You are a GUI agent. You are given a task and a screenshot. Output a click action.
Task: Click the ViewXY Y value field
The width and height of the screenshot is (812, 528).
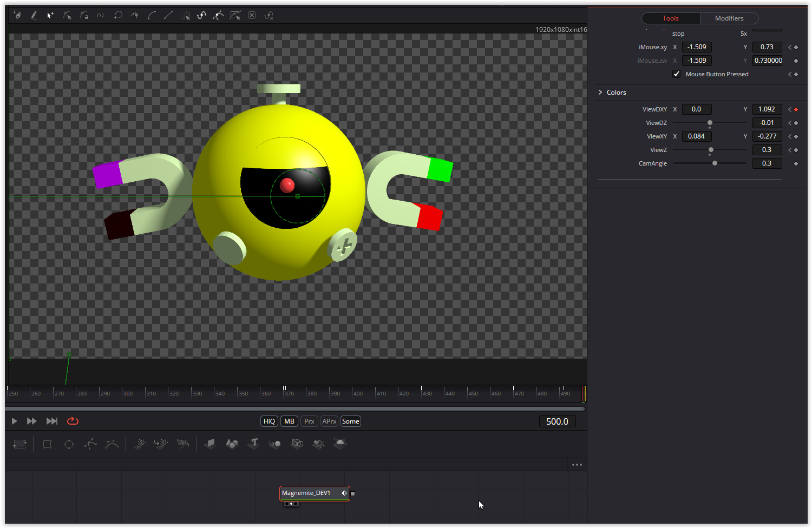coord(767,136)
